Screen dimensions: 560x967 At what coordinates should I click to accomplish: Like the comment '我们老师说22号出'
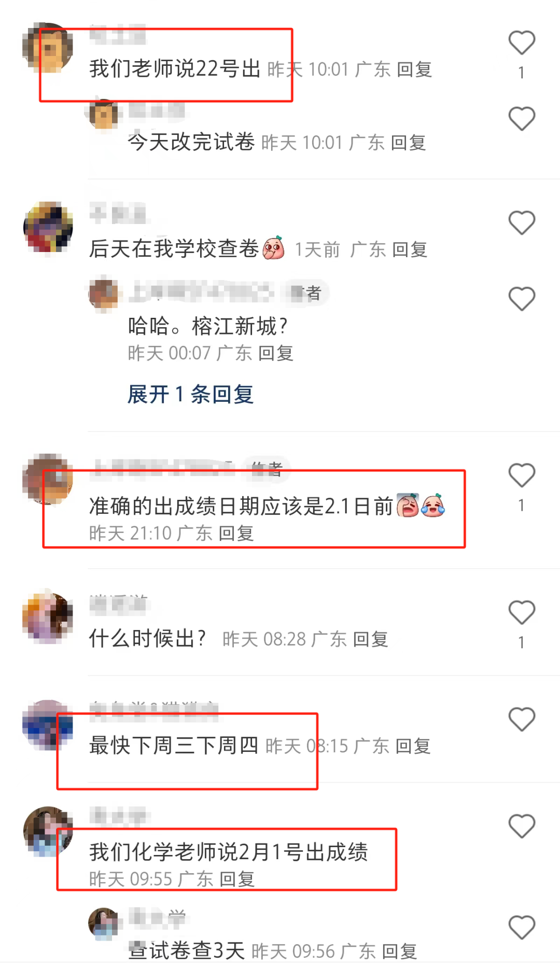point(521,43)
